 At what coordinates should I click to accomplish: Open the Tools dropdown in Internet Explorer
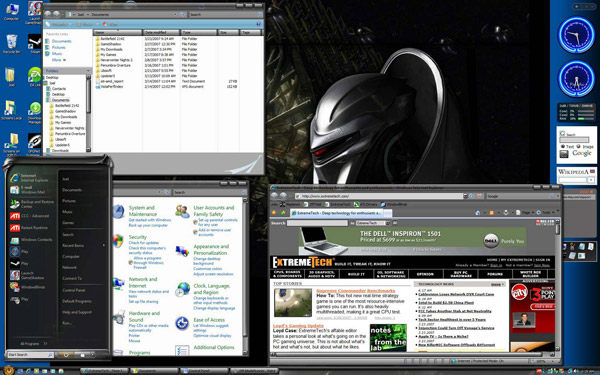tap(546, 212)
